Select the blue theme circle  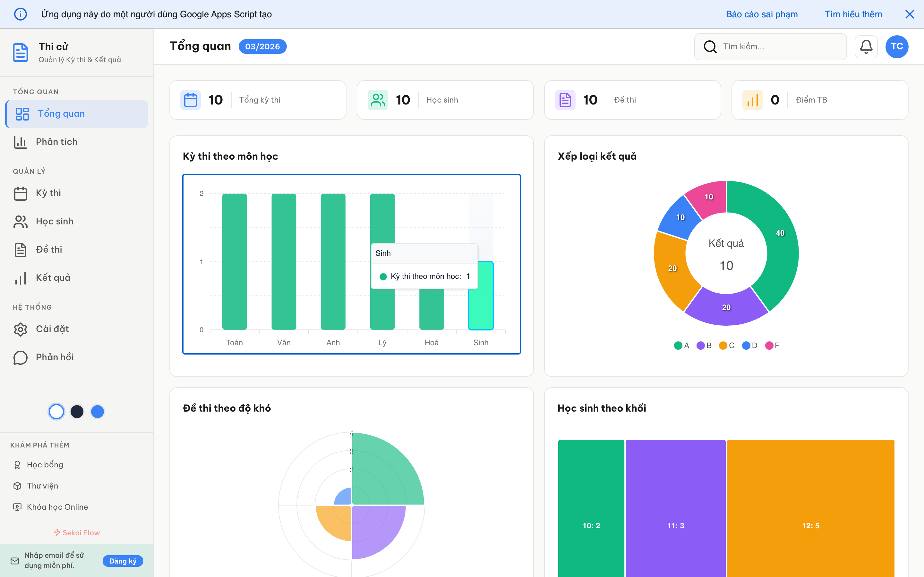(98, 411)
